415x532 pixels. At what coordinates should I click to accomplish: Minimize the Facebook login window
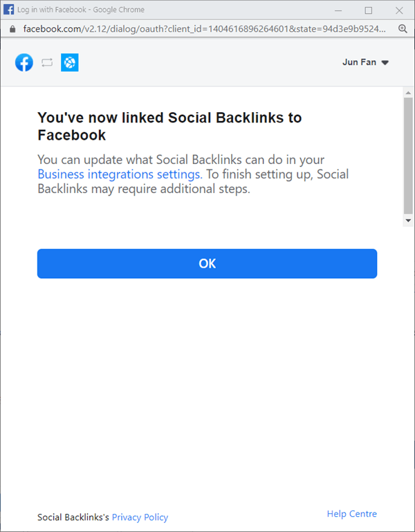click(338, 10)
